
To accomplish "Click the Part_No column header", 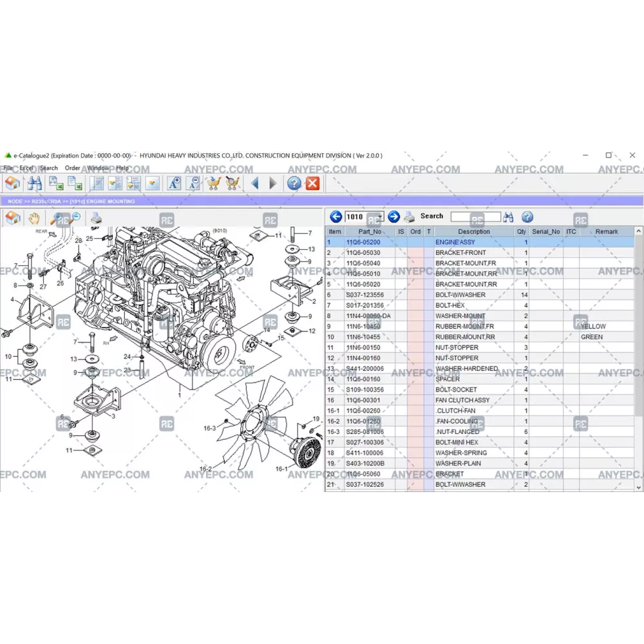I will [x=370, y=232].
